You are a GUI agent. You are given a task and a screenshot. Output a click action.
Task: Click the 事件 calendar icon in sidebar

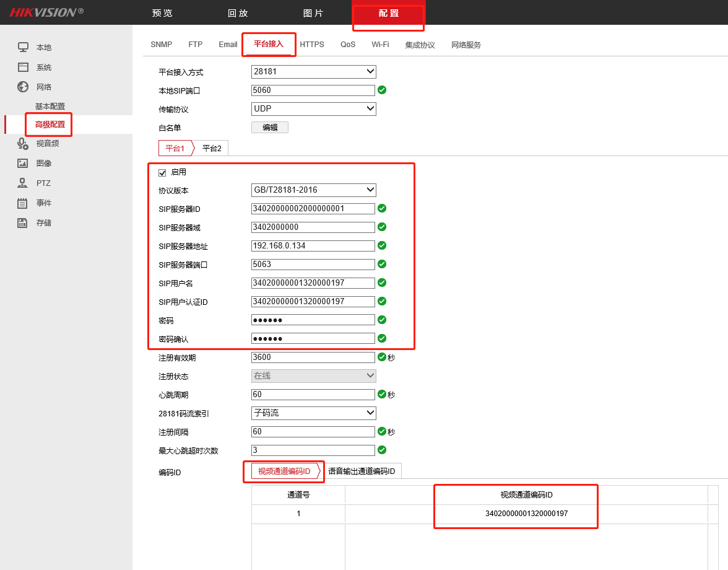tap(23, 203)
